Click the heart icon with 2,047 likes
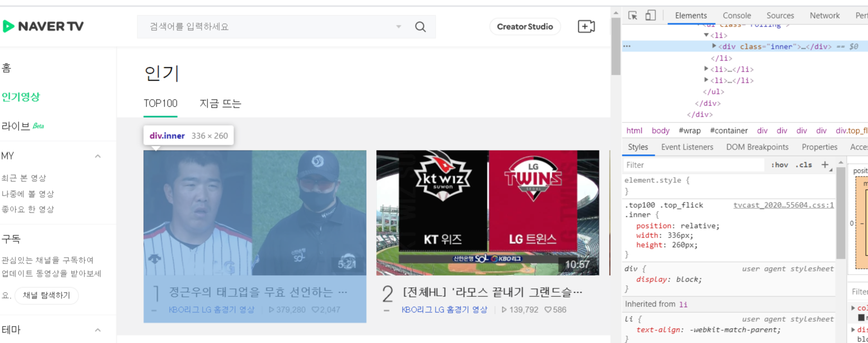 click(x=315, y=310)
